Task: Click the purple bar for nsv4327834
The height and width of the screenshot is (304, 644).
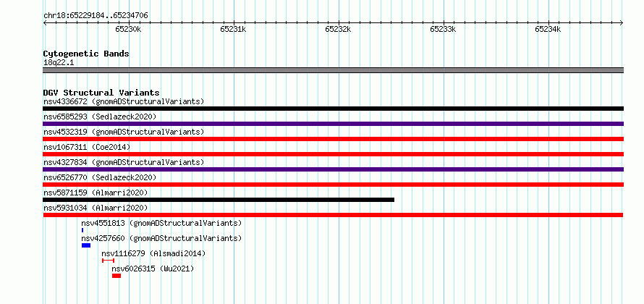Action: pos(333,169)
